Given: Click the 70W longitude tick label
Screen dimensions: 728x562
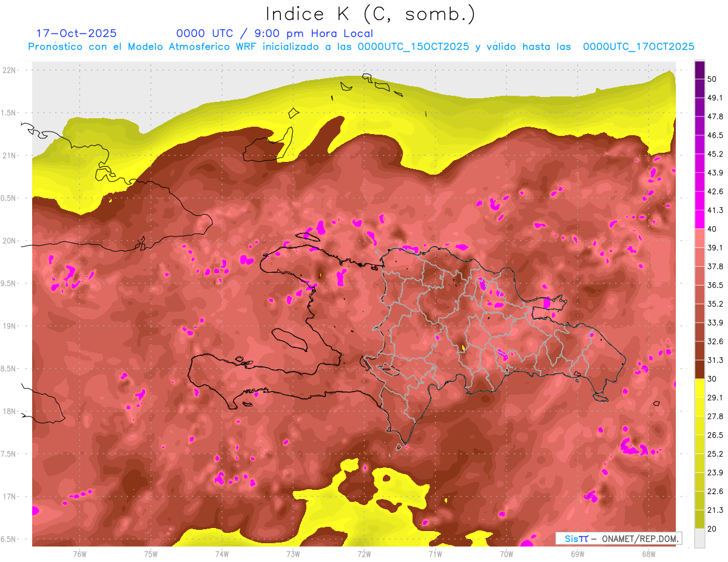Looking at the screenshot, I should pos(506,554).
